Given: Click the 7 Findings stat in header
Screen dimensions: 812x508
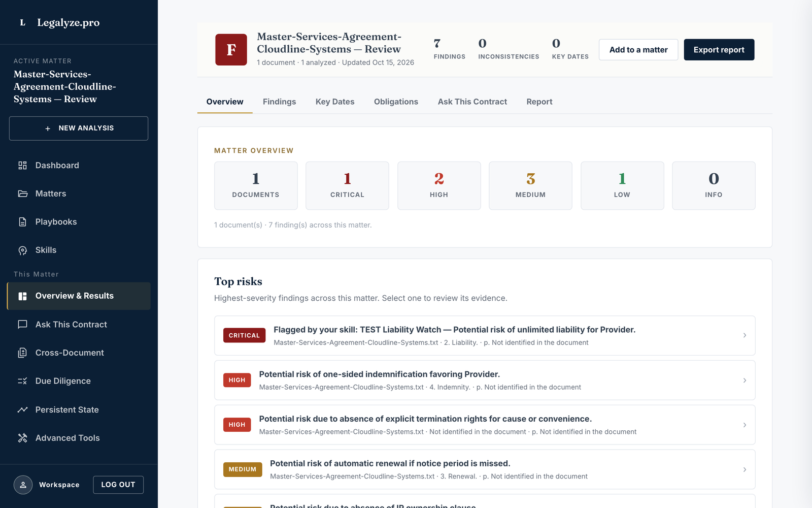Looking at the screenshot, I should (450, 49).
